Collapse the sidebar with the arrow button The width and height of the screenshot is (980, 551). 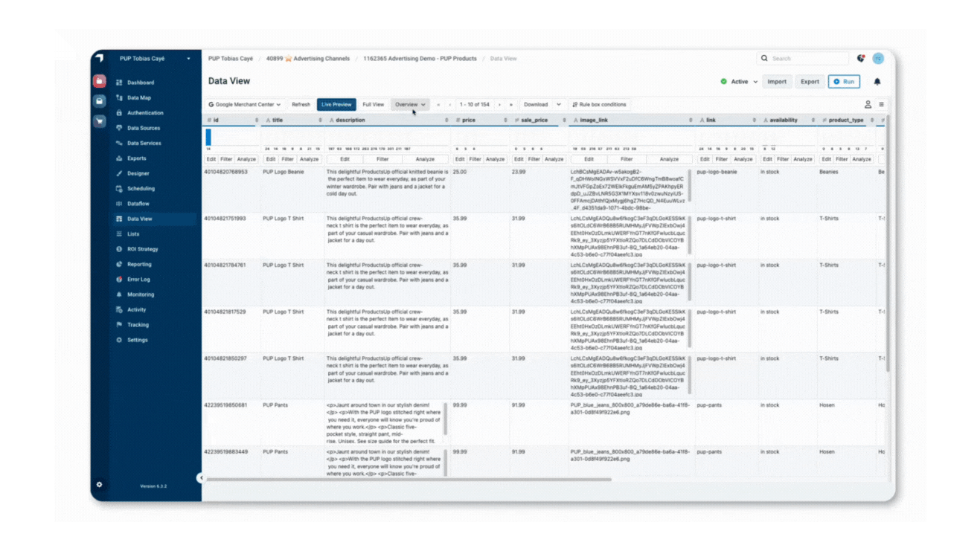[x=200, y=478]
